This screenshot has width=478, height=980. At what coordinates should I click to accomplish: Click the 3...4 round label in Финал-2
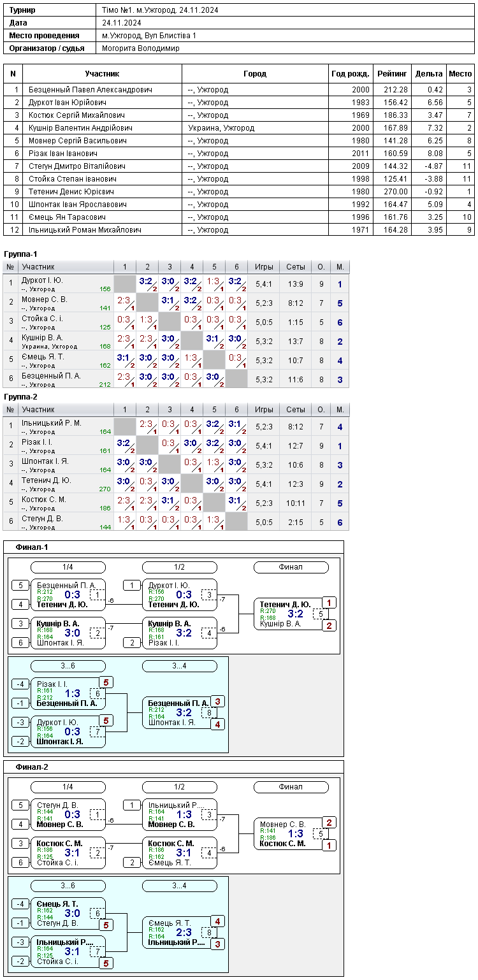point(180,886)
